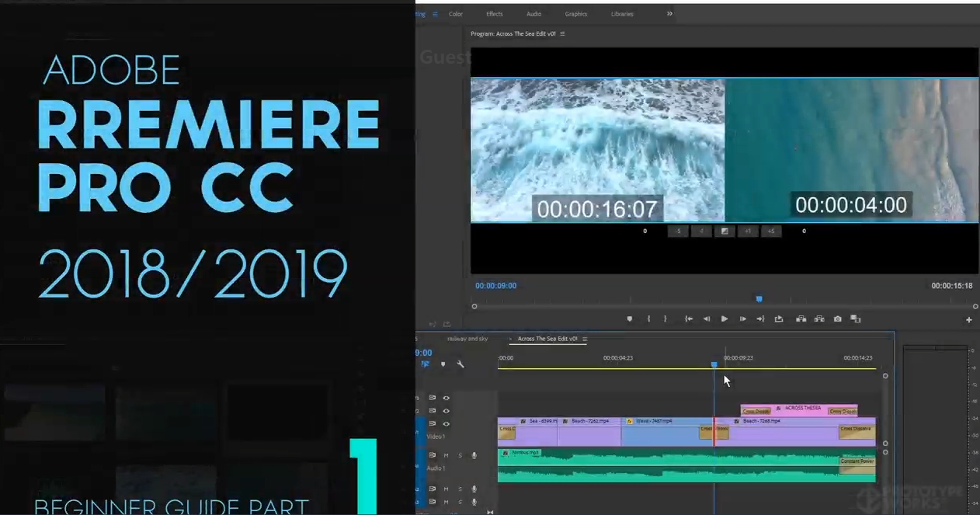Jump to the Out point

click(x=760, y=318)
